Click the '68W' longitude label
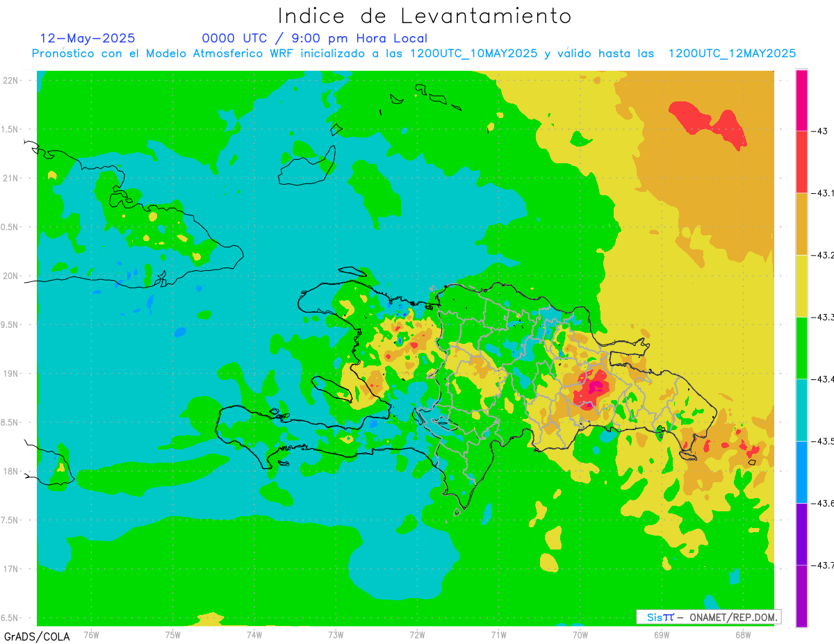834x644 pixels. pyautogui.click(x=742, y=634)
